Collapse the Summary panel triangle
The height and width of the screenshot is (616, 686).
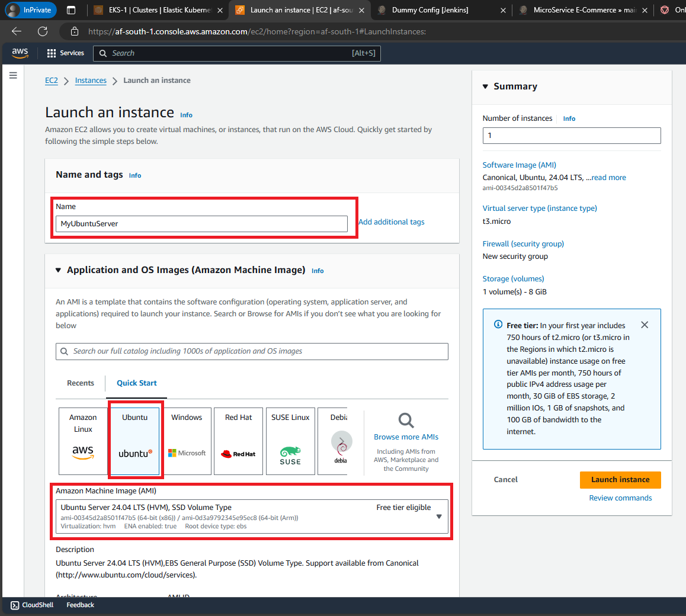point(485,86)
